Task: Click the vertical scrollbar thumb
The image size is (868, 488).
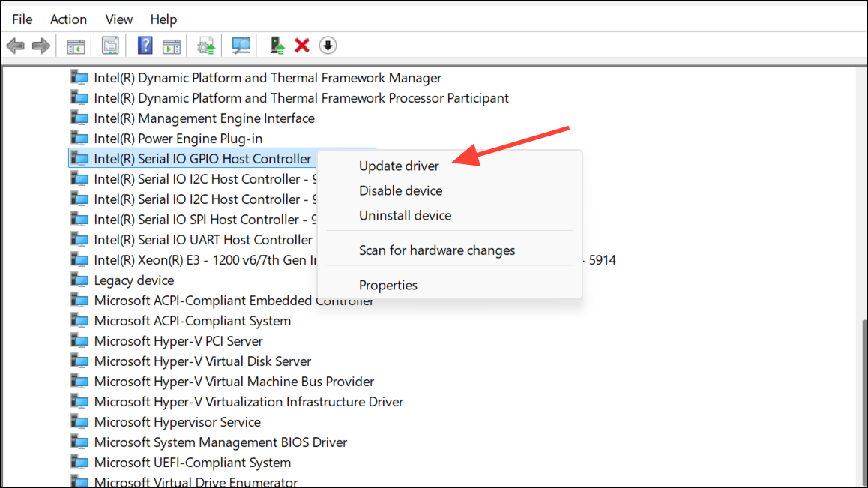Action: [864, 403]
